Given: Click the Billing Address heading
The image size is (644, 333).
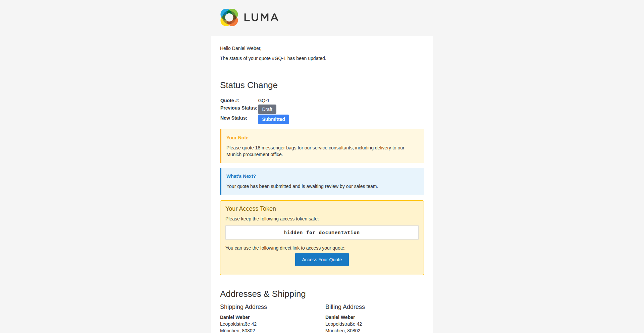Looking at the screenshot, I should tap(345, 307).
